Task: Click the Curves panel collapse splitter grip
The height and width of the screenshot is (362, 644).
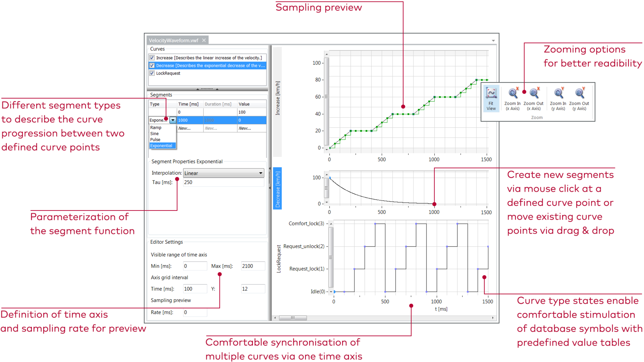Action: click(207, 89)
